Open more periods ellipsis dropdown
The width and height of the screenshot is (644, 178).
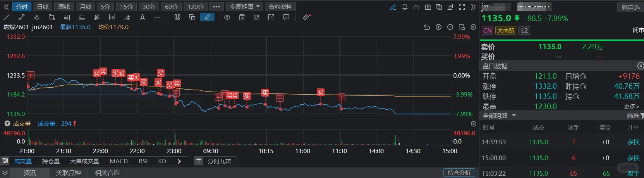click(216, 7)
